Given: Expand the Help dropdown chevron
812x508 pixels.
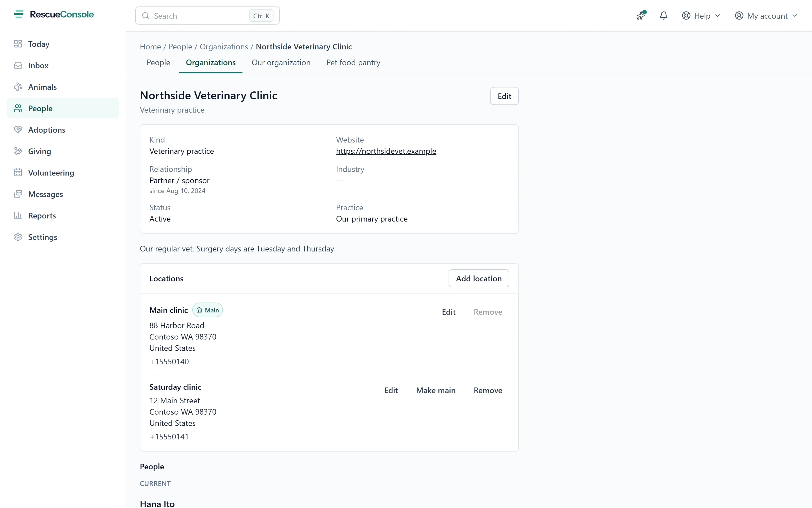Looking at the screenshot, I should pyautogui.click(x=718, y=16).
